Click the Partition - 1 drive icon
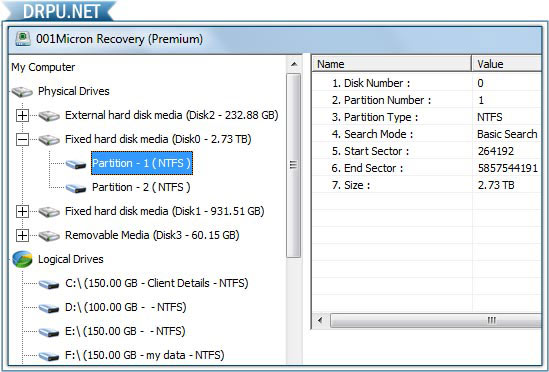Image resolution: width=549 pixels, height=372 pixels. [x=76, y=164]
